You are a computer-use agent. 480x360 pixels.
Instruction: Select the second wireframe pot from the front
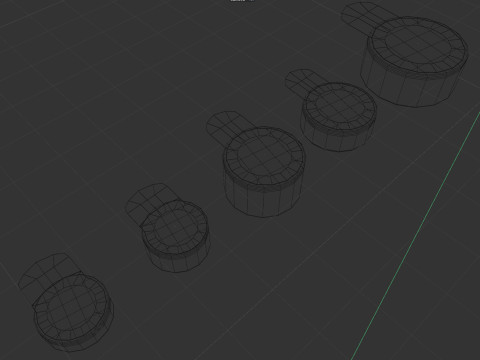tap(168, 228)
